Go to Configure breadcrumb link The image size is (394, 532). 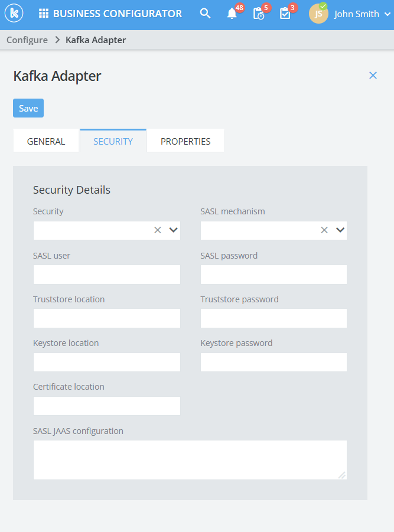click(x=27, y=40)
